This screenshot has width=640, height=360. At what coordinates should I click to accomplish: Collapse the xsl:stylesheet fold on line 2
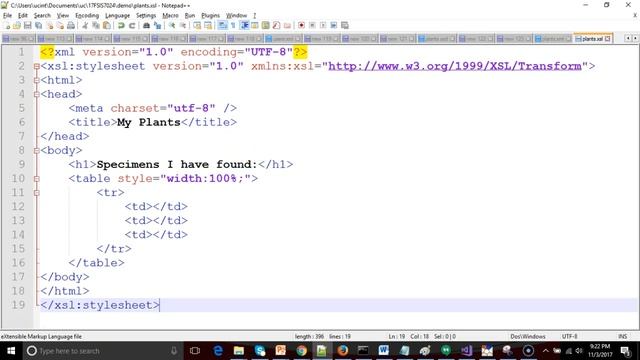click(37, 66)
